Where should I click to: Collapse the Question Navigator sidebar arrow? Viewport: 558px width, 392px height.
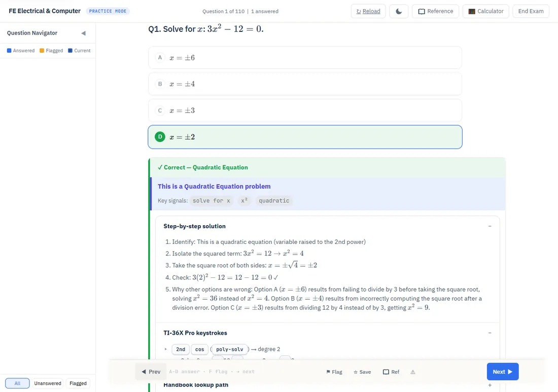(x=83, y=33)
